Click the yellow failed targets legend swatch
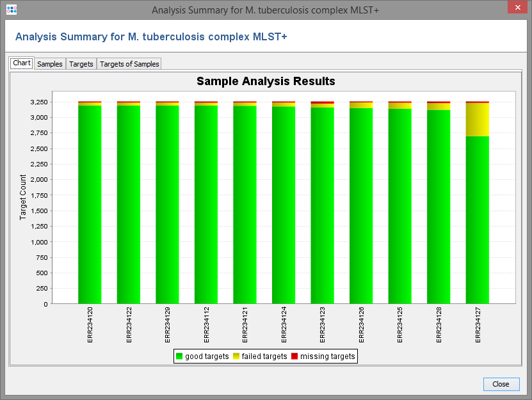Image resolution: width=532 pixels, height=400 pixels. (x=236, y=356)
